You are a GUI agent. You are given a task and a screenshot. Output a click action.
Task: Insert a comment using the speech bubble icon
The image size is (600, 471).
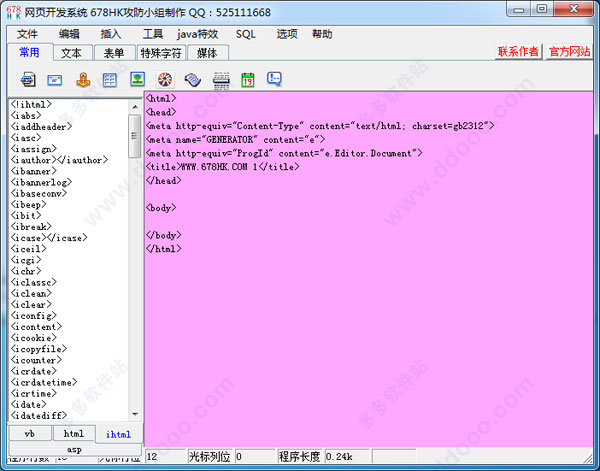pyautogui.click(x=274, y=79)
